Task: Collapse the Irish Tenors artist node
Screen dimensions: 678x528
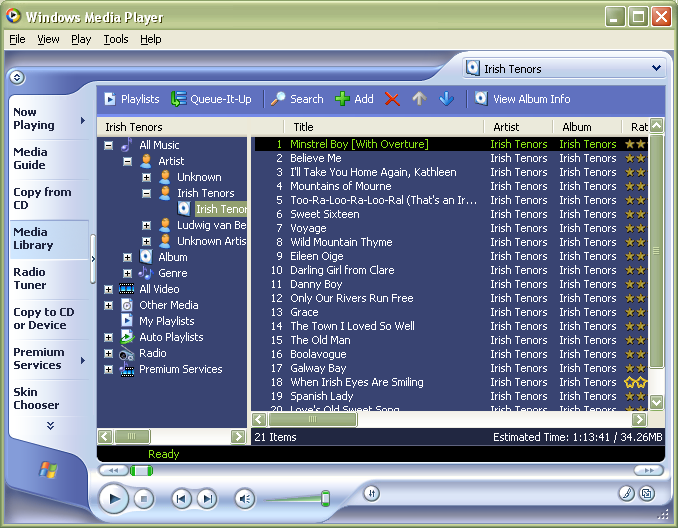Action: 146,193
